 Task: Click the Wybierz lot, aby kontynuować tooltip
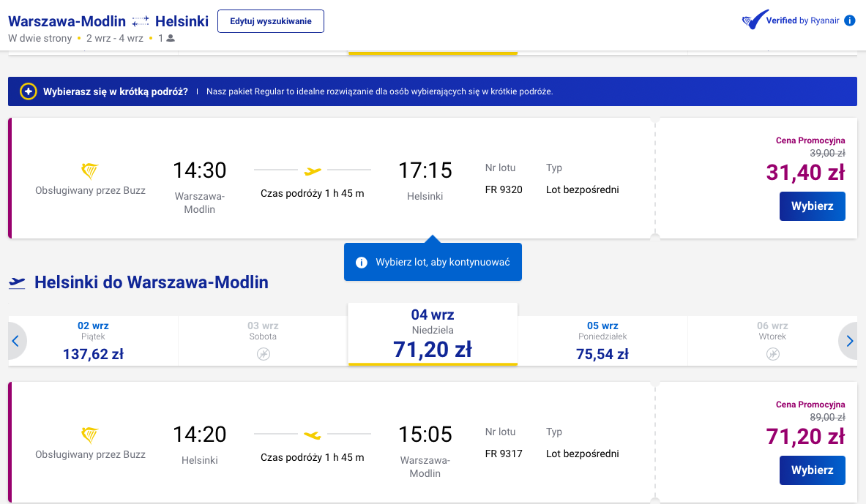[433, 262]
